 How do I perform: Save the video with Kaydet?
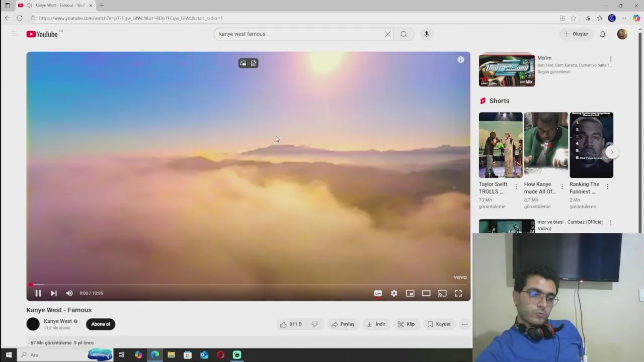click(x=439, y=324)
